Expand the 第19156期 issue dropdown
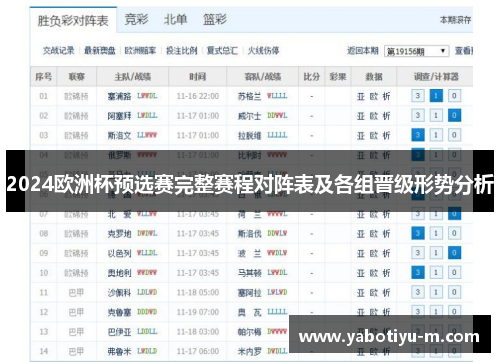The width and height of the screenshot is (500, 362). pyautogui.click(x=416, y=51)
